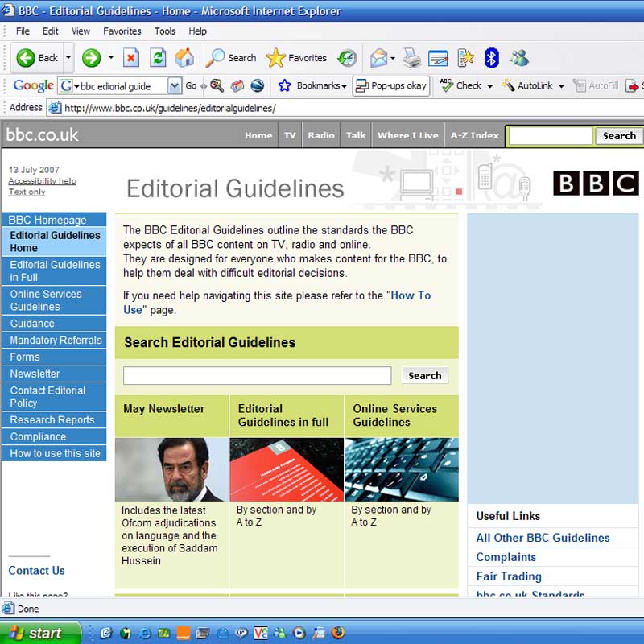Open the Tools menu
Viewport: 644px width, 644px height.
coord(165,31)
